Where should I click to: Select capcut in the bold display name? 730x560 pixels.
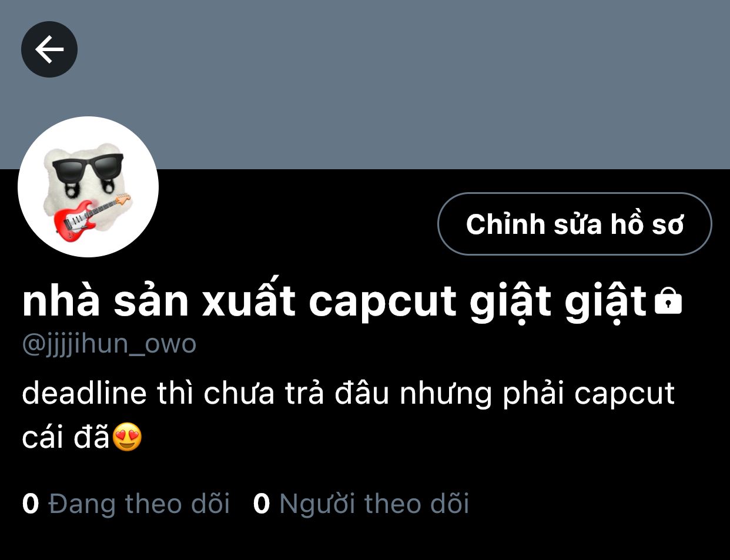[383, 303]
